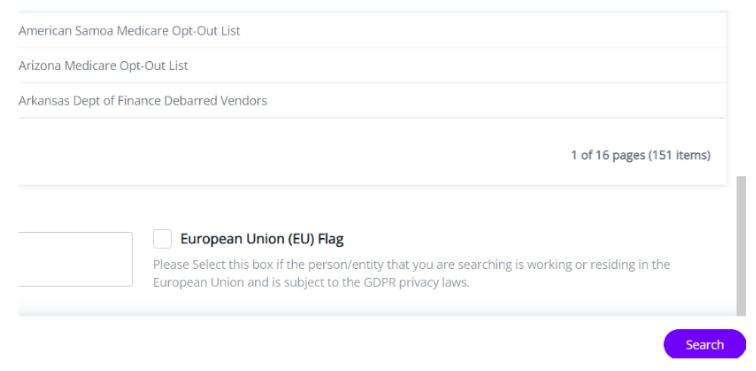Click the purple Search button
The width and height of the screenshot is (756, 371).
pos(704,344)
